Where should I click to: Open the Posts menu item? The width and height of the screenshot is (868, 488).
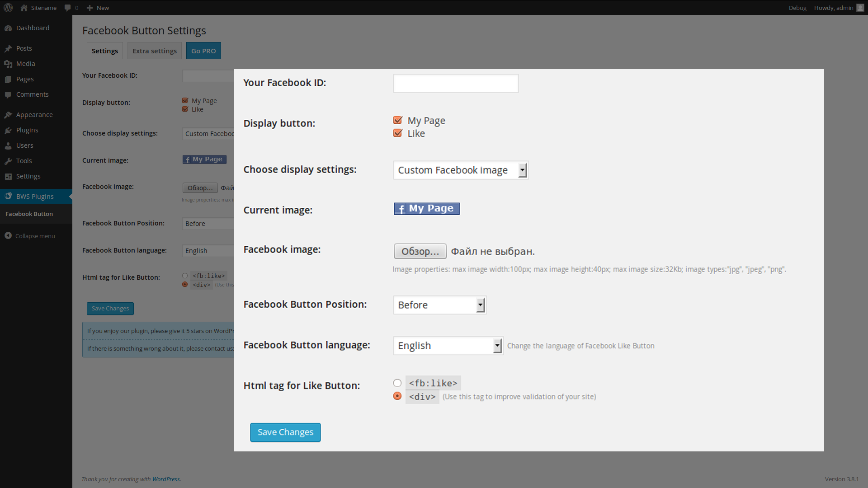click(36, 48)
